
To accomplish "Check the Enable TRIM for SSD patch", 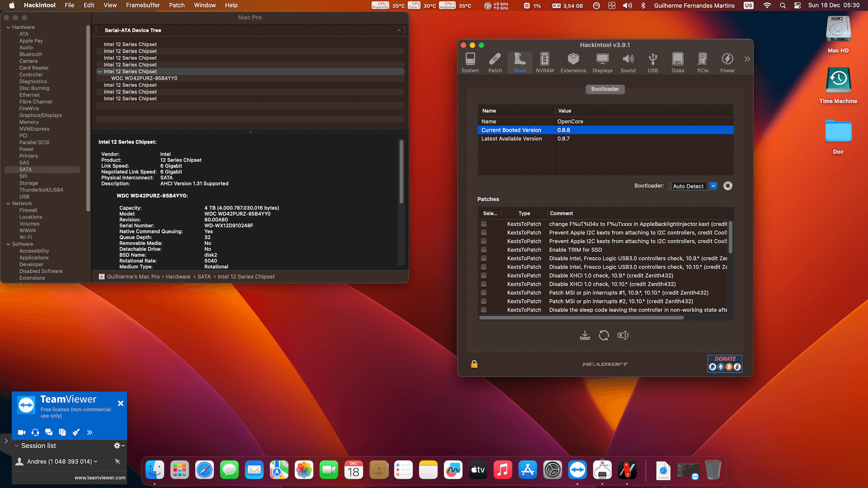I will [484, 250].
